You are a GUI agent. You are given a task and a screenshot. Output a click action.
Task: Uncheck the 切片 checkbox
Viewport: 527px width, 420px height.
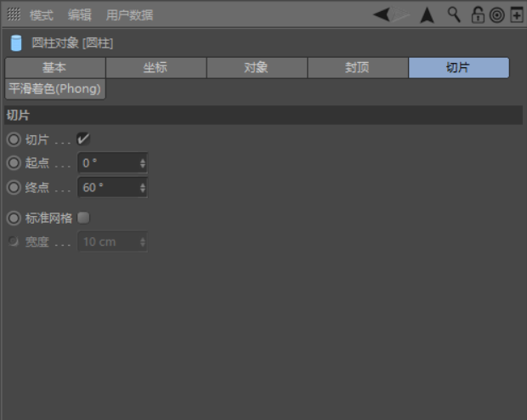(83, 139)
